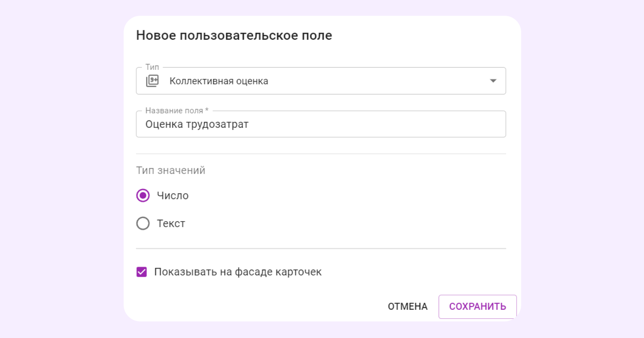Click the "Тип значений" section heading
The width and height of the screenshot is (644, 338).
point(171,170)
